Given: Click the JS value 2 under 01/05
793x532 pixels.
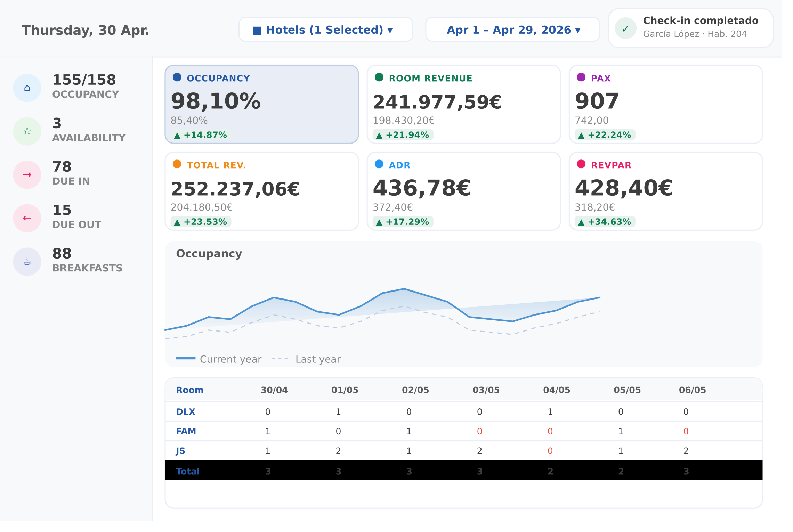Looking at the screenshot, I should click(x=338, y=451).
